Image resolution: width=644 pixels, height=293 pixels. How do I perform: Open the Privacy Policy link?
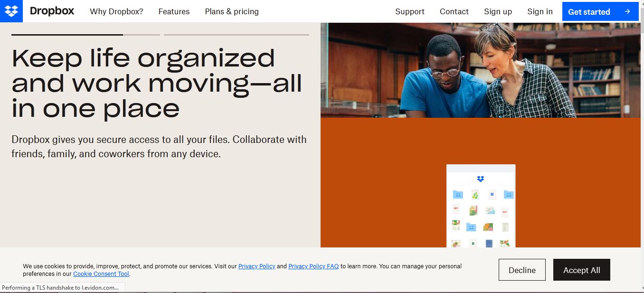(257, 266)
